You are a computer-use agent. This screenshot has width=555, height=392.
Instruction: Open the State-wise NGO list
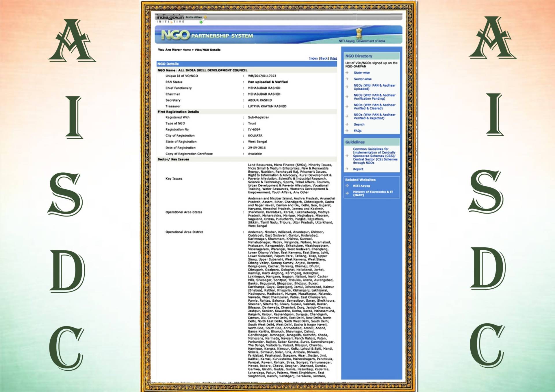(x=361, y=73)
